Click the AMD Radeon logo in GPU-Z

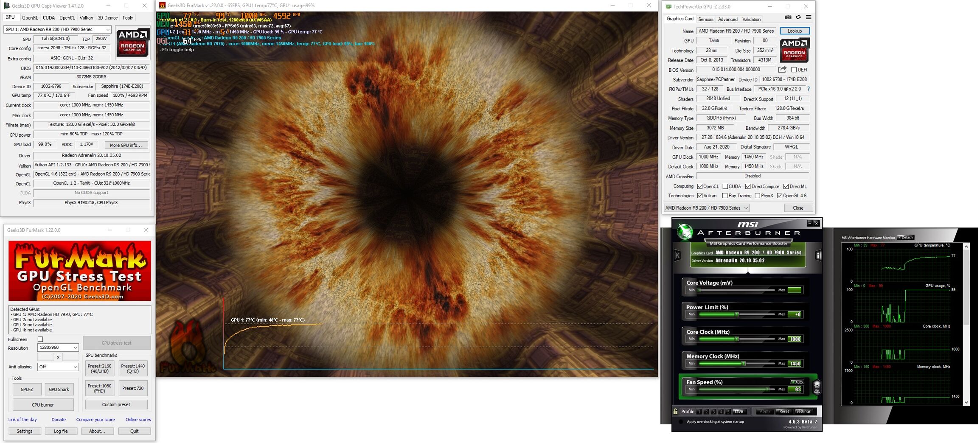[795, 50]
